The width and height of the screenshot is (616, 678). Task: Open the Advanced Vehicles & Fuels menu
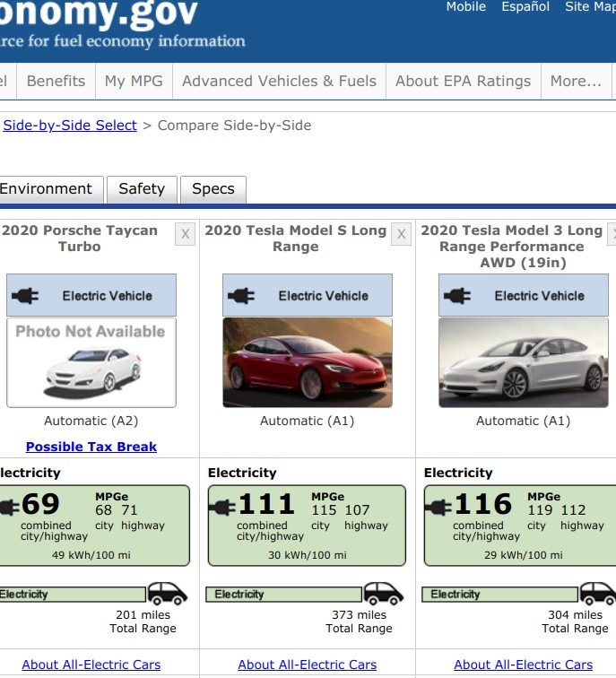point(279,81)
